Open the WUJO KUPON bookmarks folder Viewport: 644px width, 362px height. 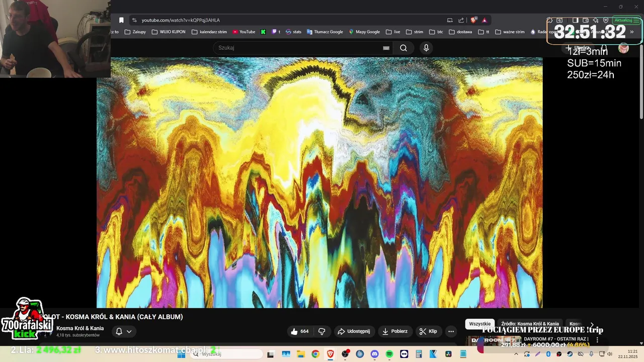click(169, 32)
